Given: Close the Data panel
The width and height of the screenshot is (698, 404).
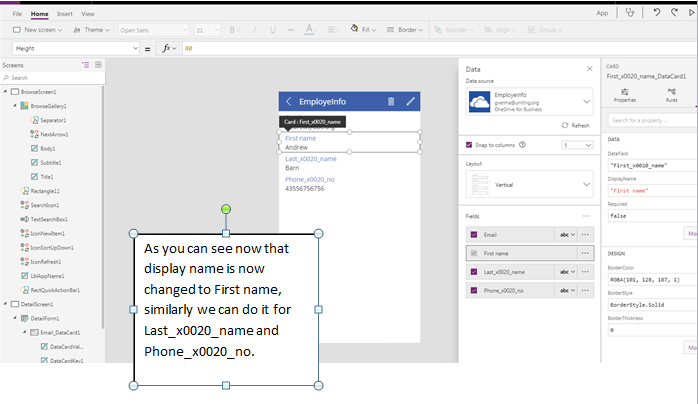Looking at the screenshot, I should tap(589, 69).
